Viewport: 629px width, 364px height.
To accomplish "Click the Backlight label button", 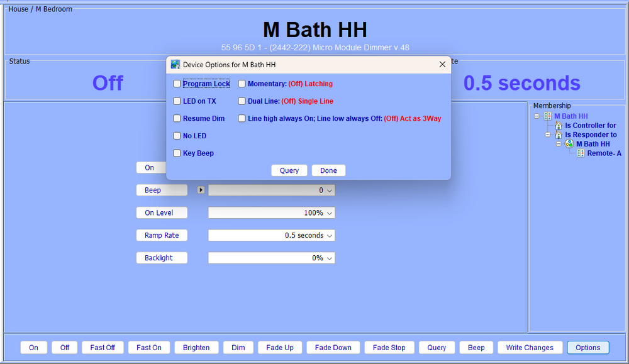I will [x=162, y=258].
